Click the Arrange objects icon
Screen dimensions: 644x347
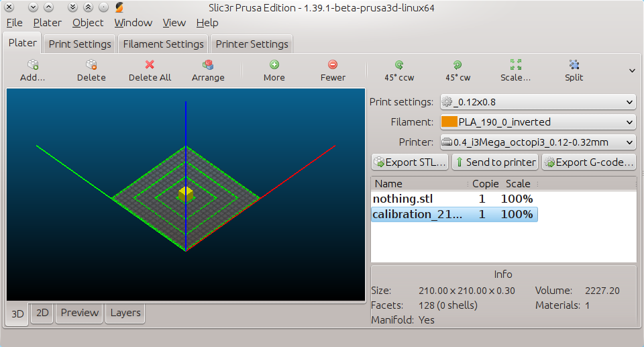(208, 64)
